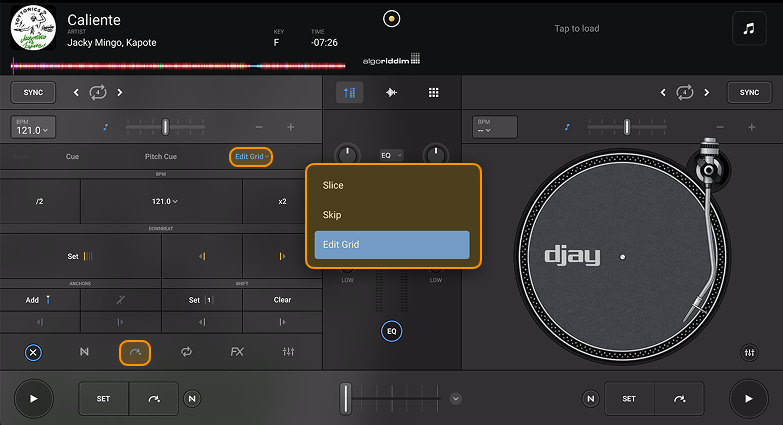Select the Pitch Cue tab
Viewport: 783px width, 425px height.
pyautogui.click(x=161, y=156)
